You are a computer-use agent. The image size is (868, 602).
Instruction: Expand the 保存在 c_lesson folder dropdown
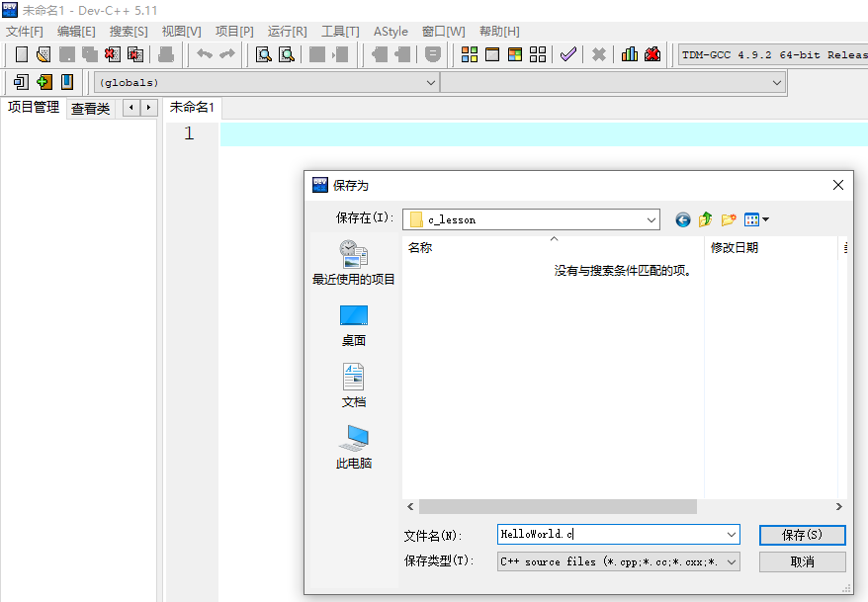pos(651,219)
